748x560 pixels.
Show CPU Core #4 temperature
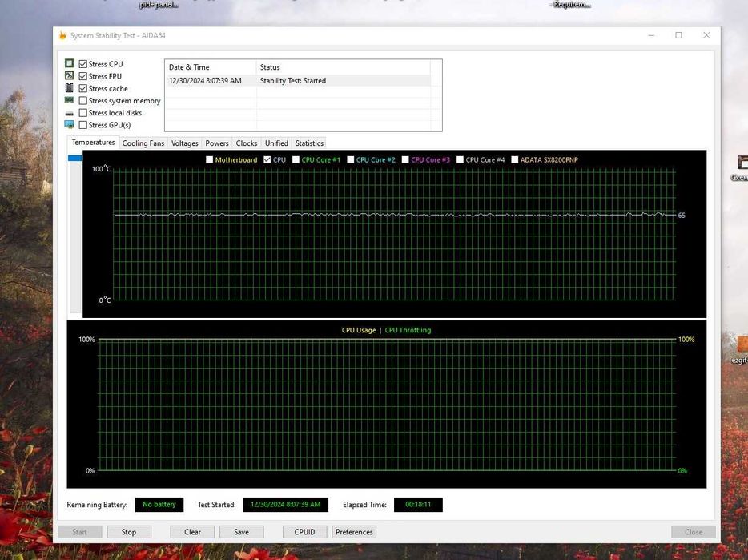[460, 159]
